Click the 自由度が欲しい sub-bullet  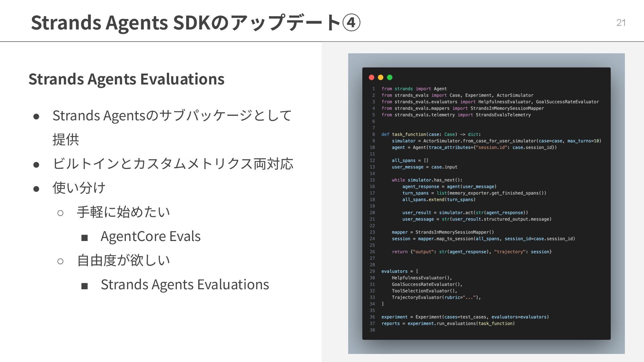point(123,260)
